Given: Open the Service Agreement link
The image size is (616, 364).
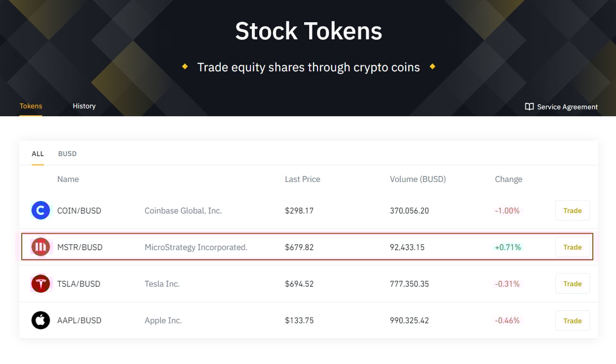Looking at the screenshot, I should [567, 107].
